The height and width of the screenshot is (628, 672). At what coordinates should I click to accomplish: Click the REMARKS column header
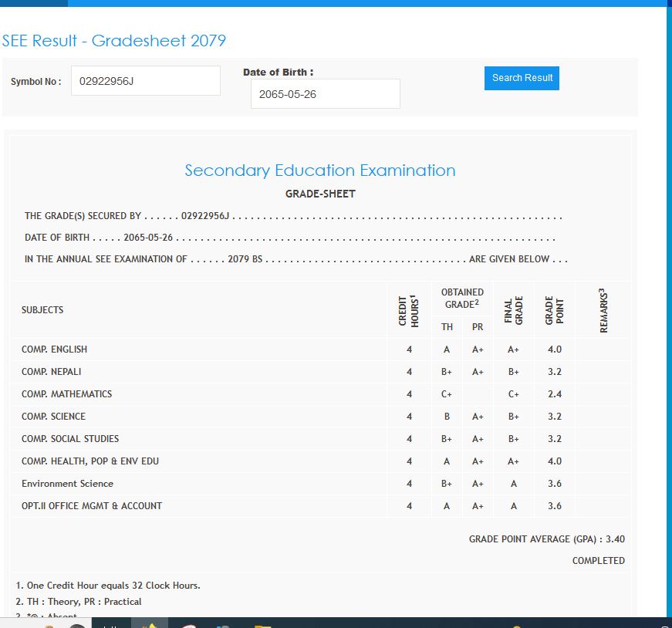[x=603, y=310]
